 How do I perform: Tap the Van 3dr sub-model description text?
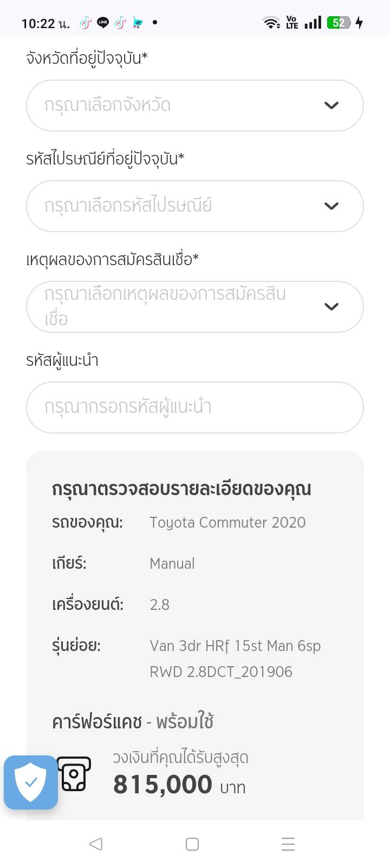[235, 659]
